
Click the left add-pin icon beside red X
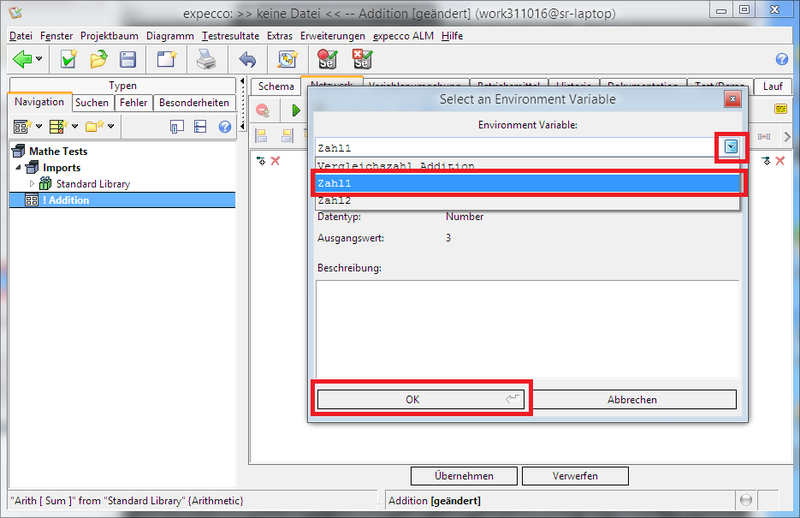point(261,161)
